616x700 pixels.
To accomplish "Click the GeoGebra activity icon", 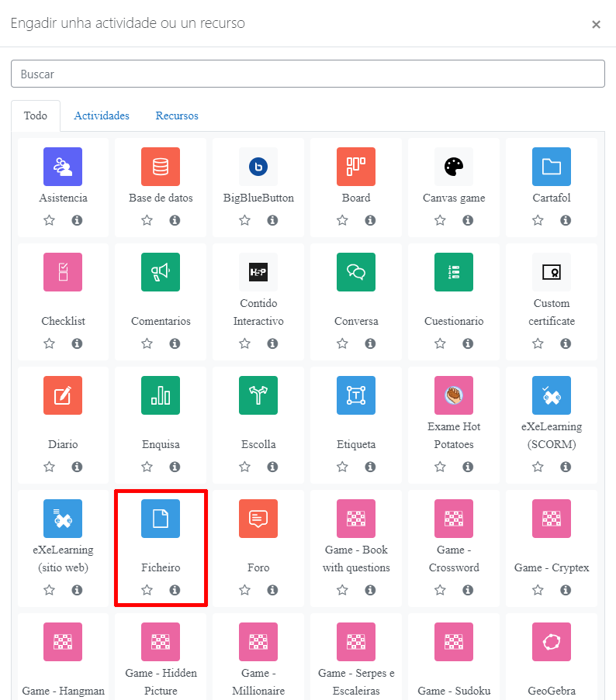I will click(552, 642).
